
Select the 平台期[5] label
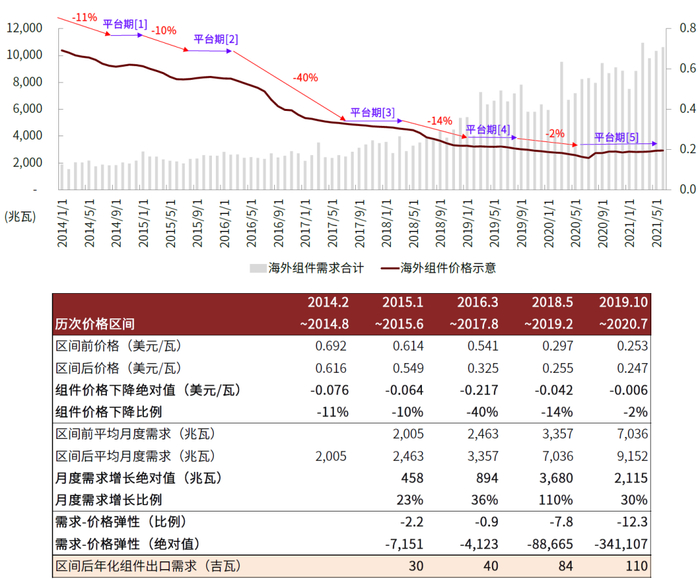coord(617,137)
